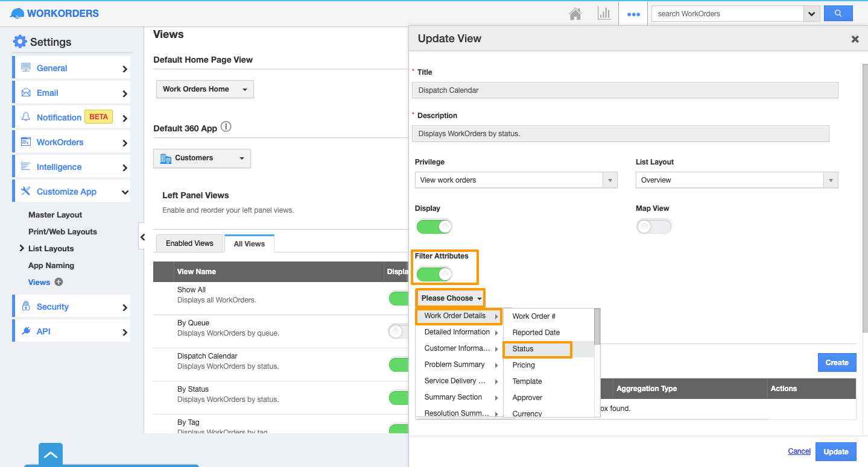Open the List Layout dropdown
868x467 pixels.
tap(737, 180)
